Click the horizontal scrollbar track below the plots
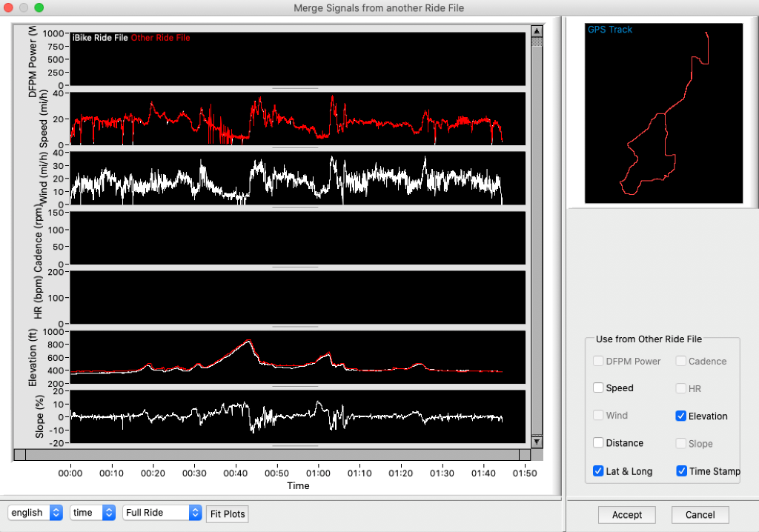The image size is (759, 532). (273, 454)
